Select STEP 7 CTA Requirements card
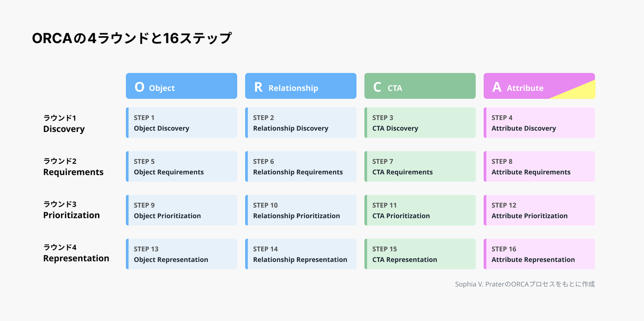644x321 pixels. (420, 166)
